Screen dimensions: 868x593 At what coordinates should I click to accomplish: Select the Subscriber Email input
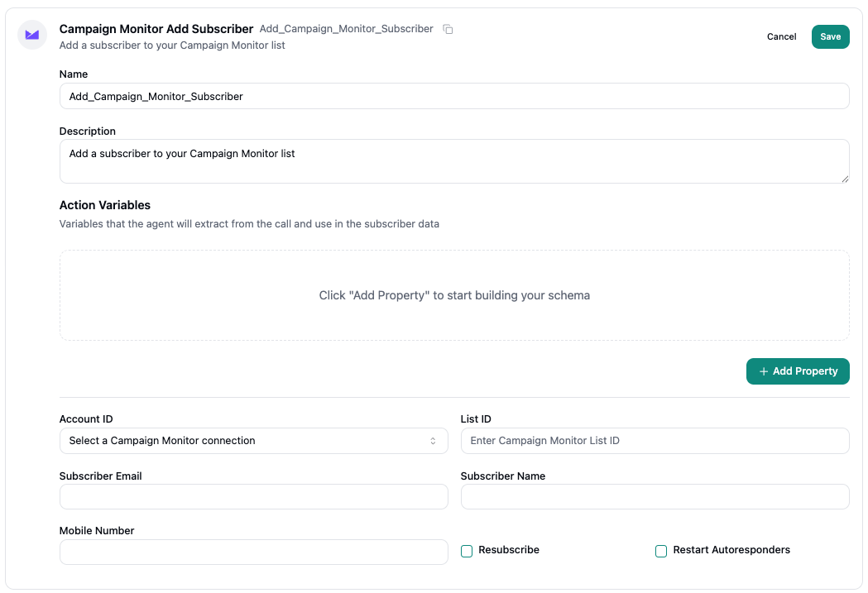(x=253, y=497)
